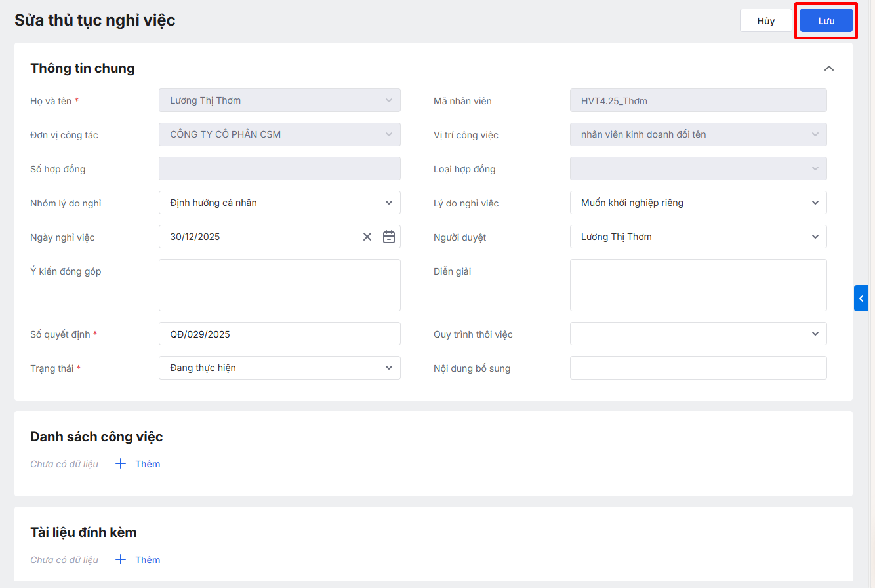
Task: Expand the blue side panel arrow
Action: tap(861, 298)
